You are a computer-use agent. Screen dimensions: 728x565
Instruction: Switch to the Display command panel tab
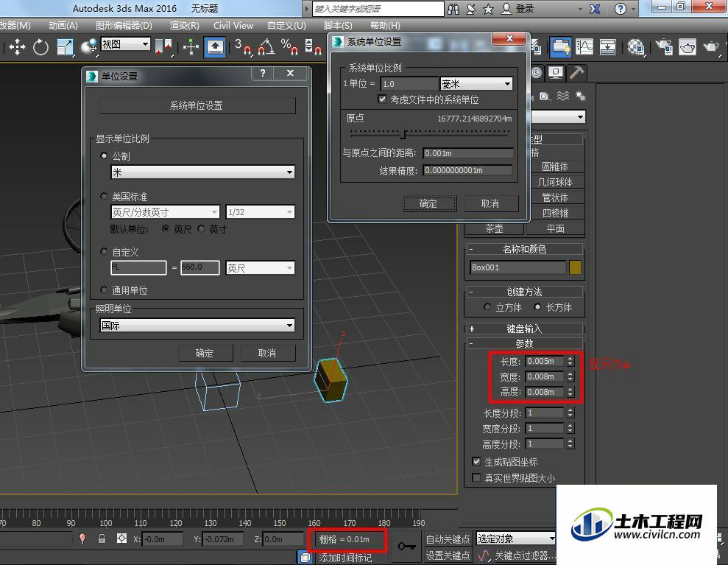point(556,72)
